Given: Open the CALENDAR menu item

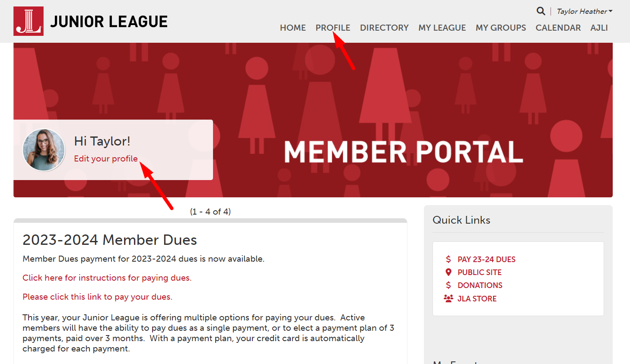Looking at the screenshot, I should tap(558, 28).
